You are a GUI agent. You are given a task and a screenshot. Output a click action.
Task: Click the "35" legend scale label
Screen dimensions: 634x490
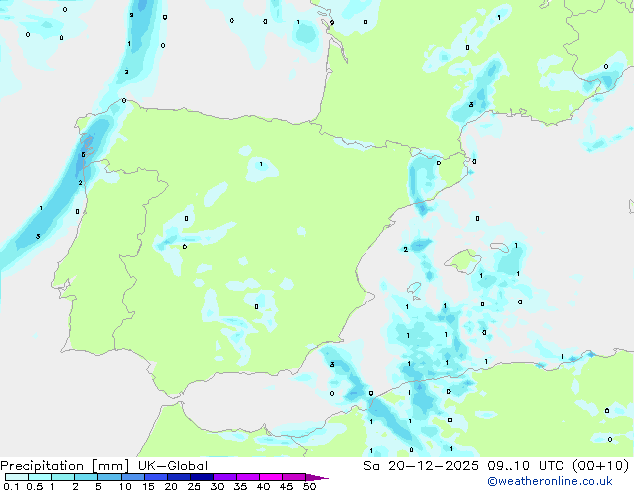[x=240, y=486]
